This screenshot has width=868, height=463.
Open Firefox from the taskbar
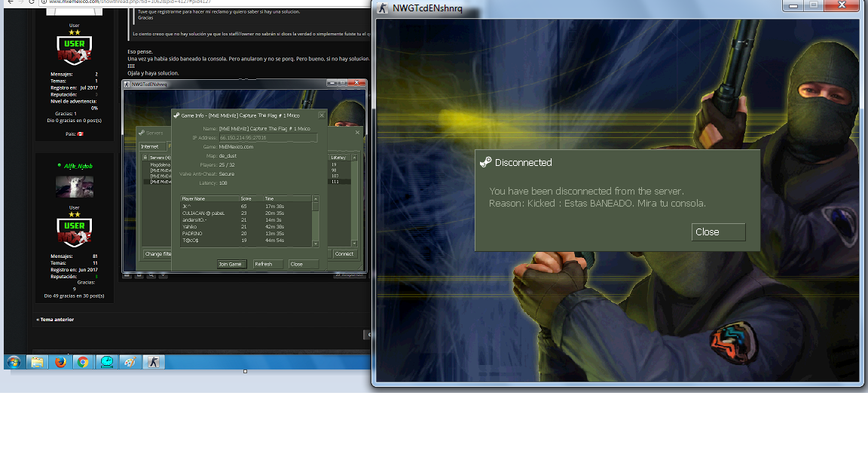click(x=60, y=362)
